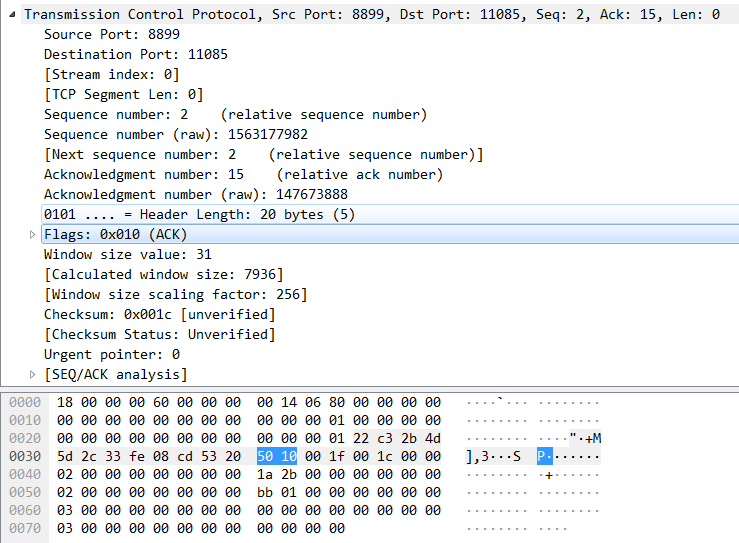
Task: Select [Calculated window size: 7936] row
Action: pyautogui.click(x=164, y=274)
